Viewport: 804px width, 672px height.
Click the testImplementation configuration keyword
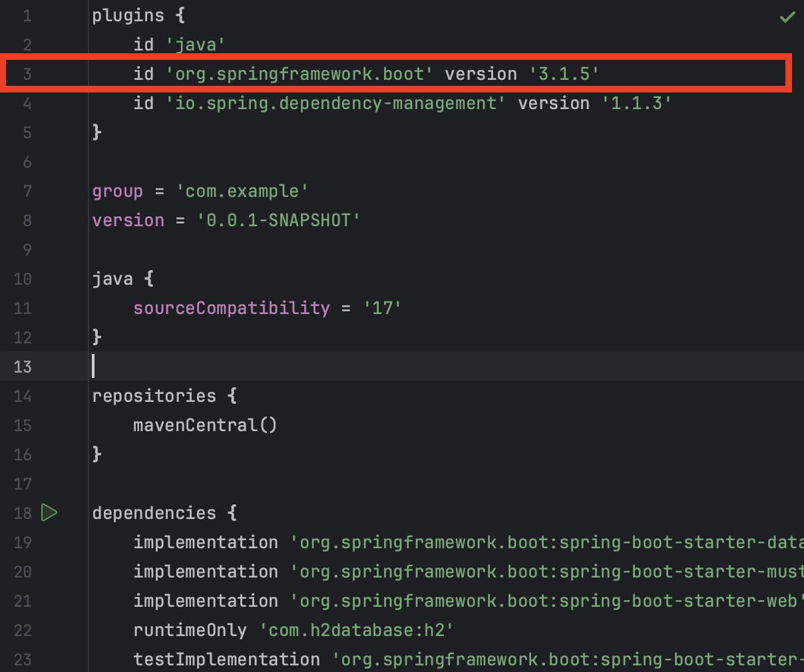point(226,659)
